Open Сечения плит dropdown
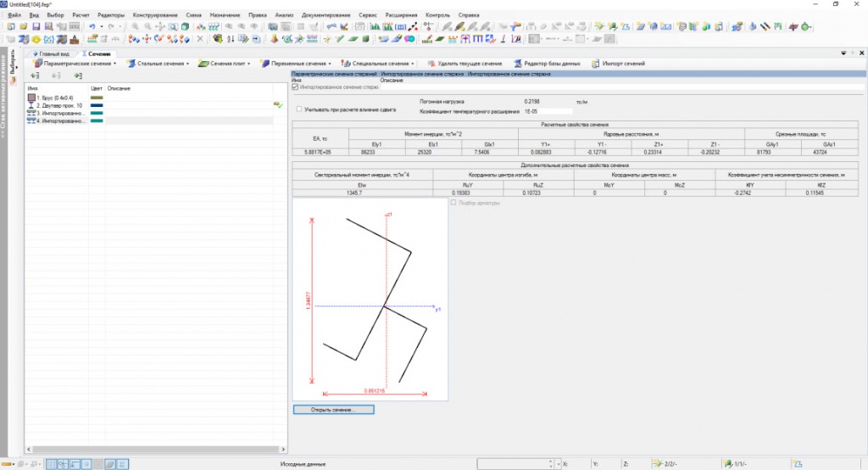Image resolution: width=868 pixels, height=470 pixels. 225,63
